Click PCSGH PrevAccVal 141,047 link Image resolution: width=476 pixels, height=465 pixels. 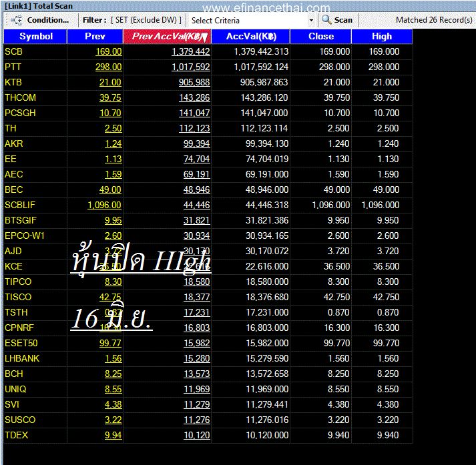pos(194,113)
